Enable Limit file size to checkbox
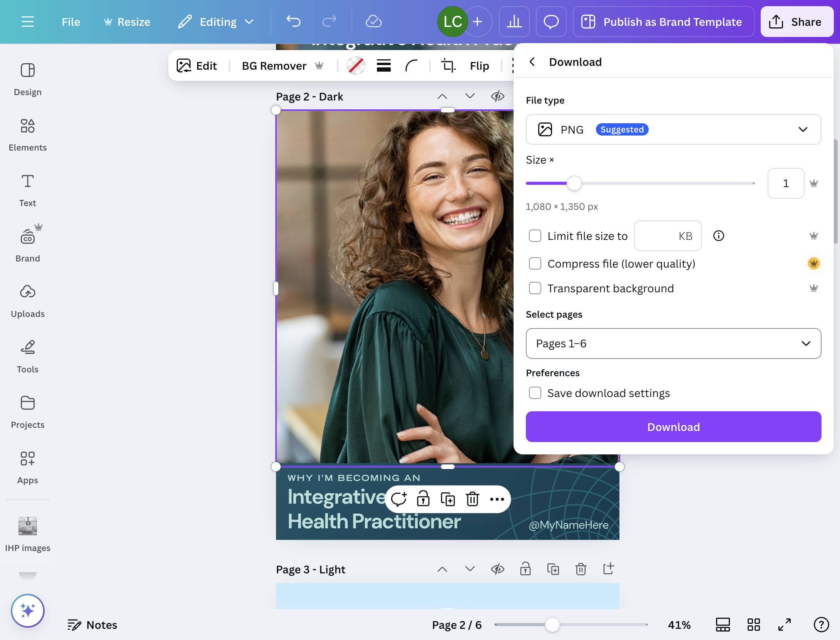840x640 pixels. point(535,236)
